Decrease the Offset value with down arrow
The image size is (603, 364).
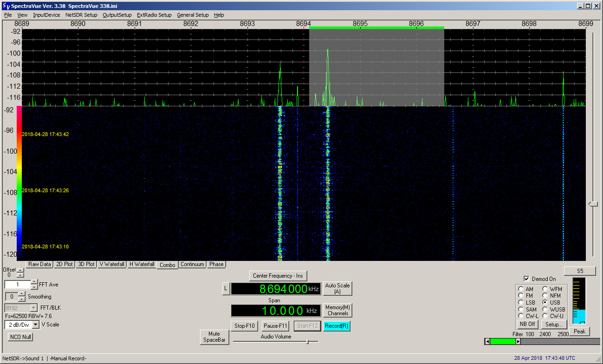point(20,275)
